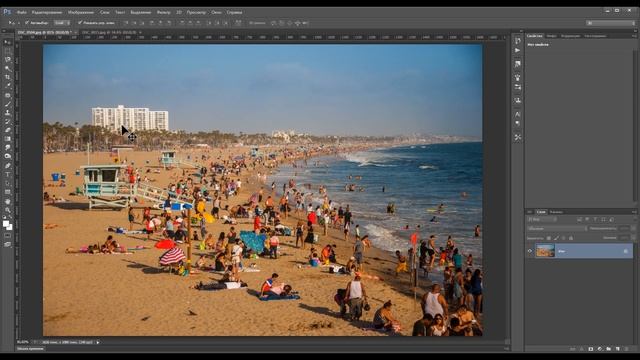Select the Path Selection tool
The height and width of the screenshot is (360, 640).
click(x=7, y=183)
